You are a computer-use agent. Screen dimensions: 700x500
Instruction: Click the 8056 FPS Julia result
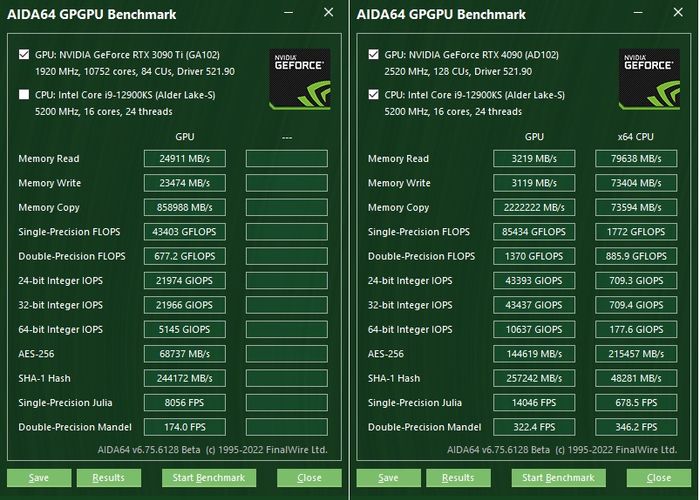click(185, 403)
